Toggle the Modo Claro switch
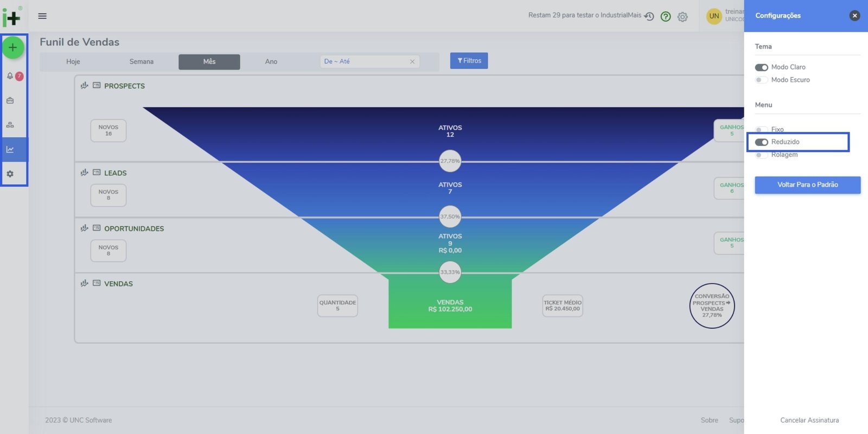This screenshot has height=434, width=868. point(761,67)
